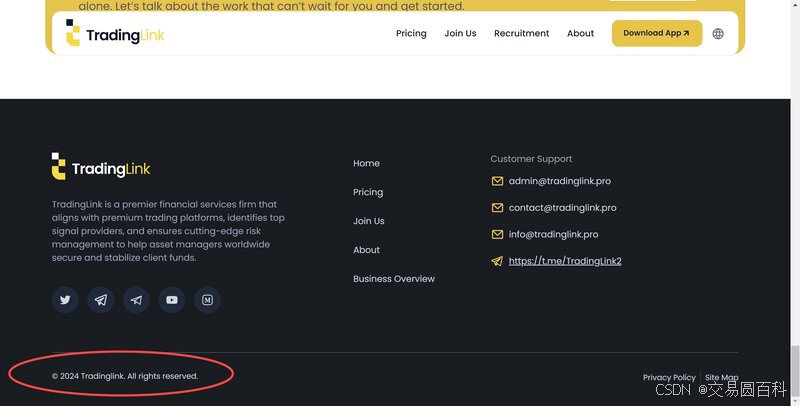
Task: Click the Customer Support heading
Action: point(531,159)
